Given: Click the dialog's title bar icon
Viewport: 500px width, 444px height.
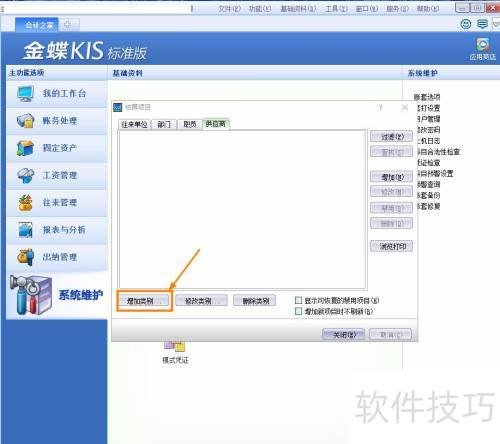Looking at the screenshot, I should pyautogui.click(x=118, y=107).
